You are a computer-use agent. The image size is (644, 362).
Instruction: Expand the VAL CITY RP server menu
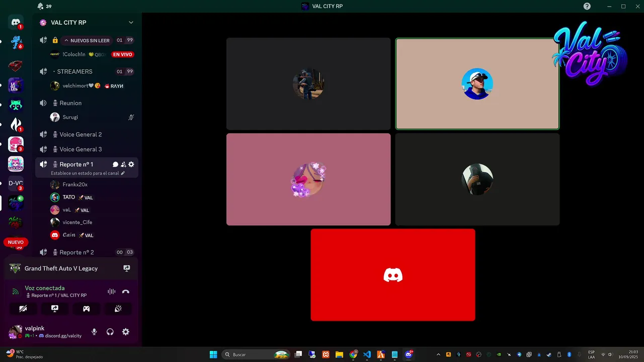click(x=131, y=23)
